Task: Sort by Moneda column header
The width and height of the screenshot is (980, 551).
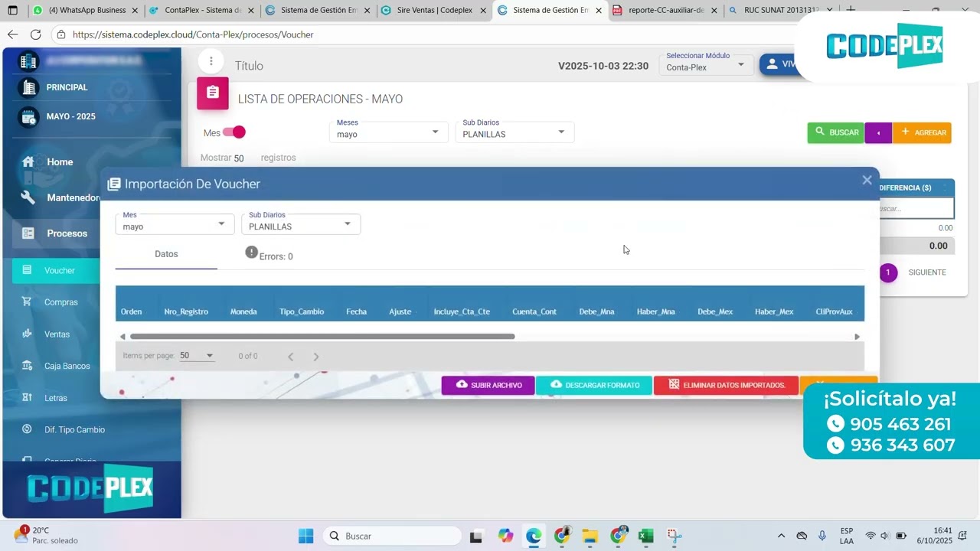Action: [x=243, y=311]
